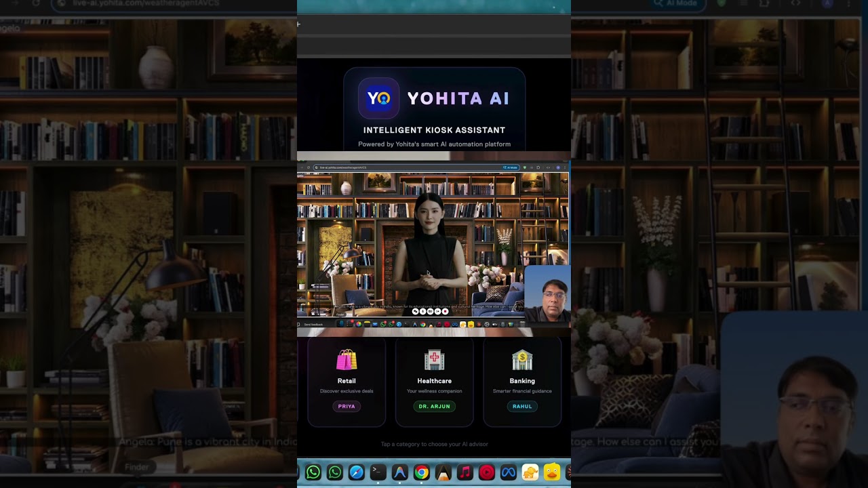The width and height of the screenshot is (868, 488).
Task: Open the elephant TablePlus app in dock
Action: point(530,472)
